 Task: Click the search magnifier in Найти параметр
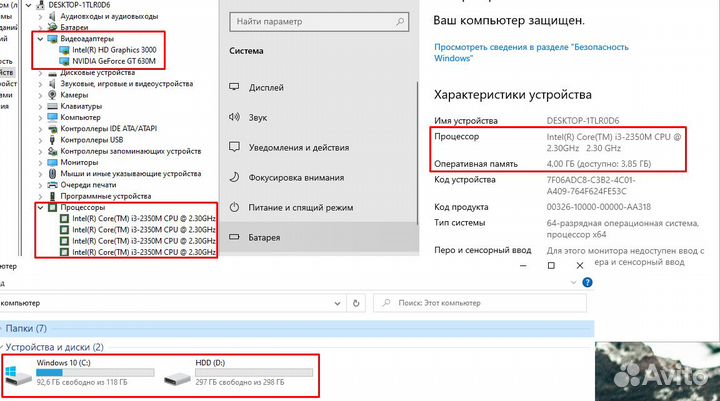(399, 22)
